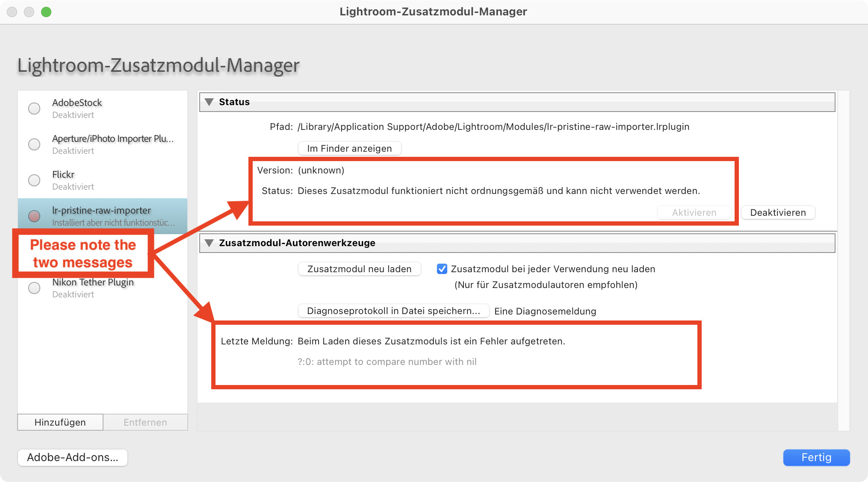Click the greyed-out Aktivieren button
The width and height of the screenshot is (868, 482).
point(694,212)
